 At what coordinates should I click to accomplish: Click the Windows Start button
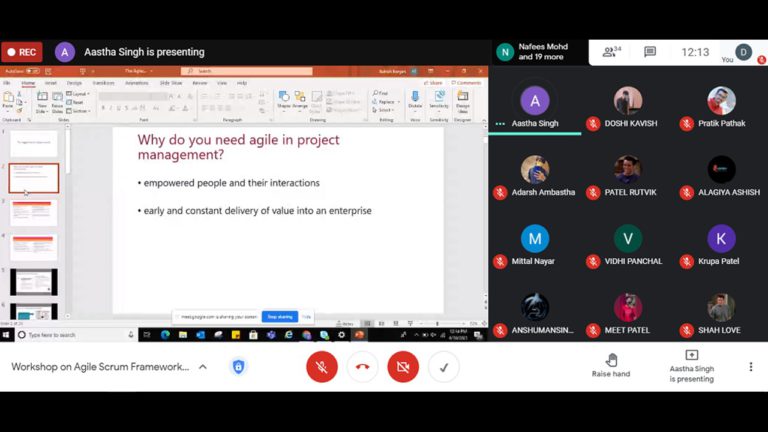[8, 335]
